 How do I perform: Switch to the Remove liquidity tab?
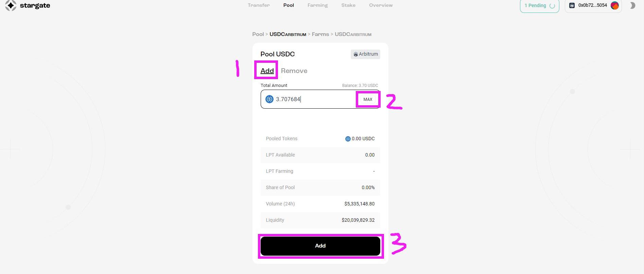pyautogui.click(x=294, y=71)
